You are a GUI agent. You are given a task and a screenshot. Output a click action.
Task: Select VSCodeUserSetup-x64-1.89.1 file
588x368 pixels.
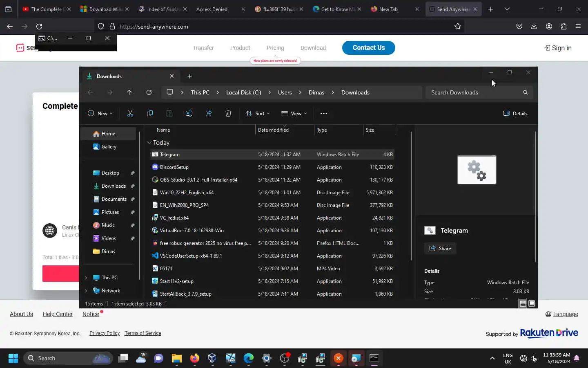tap(272, 256)
